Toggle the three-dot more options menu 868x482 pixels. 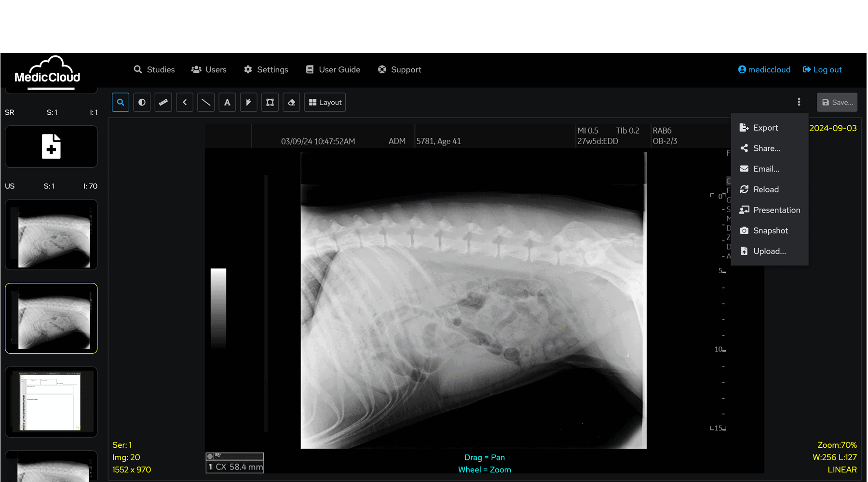click(x=799, y=102)
